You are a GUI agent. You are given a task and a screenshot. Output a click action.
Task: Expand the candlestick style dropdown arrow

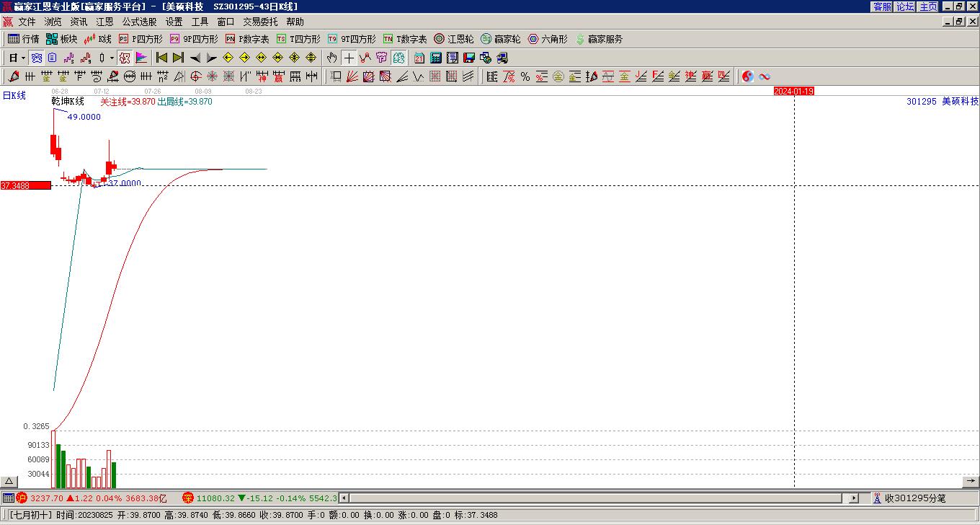point(112,58)
